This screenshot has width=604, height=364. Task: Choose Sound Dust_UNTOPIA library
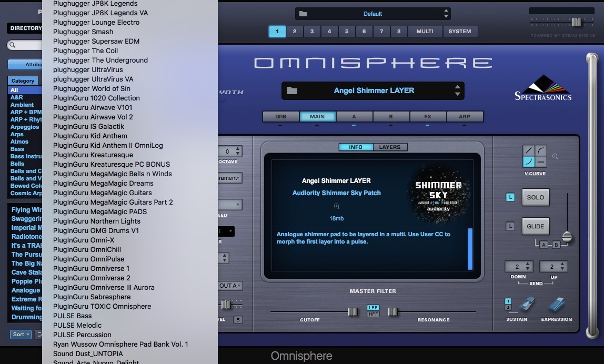[x=88, y=353]
